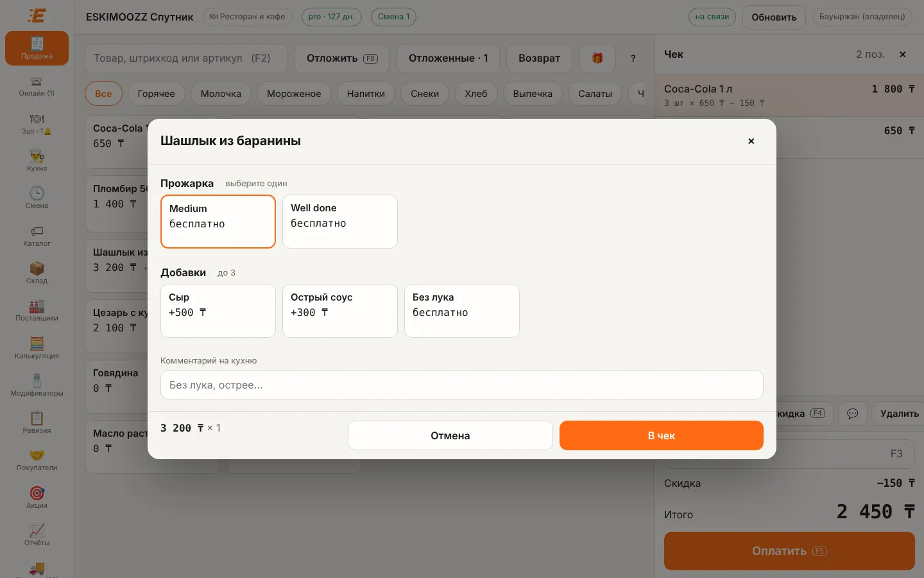Image resolution: width=924 pixels, height=578 pixels.
Task: Click the В чек button
Action: tap(662, 435)
